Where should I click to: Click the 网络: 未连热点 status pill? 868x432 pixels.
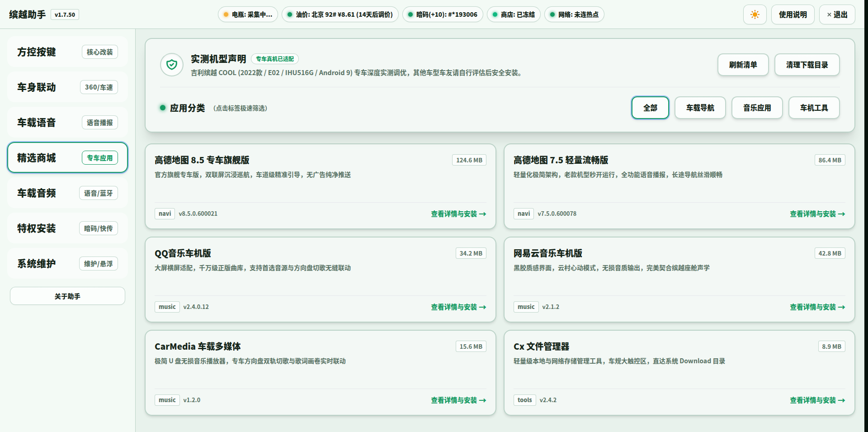click(574, 14)
